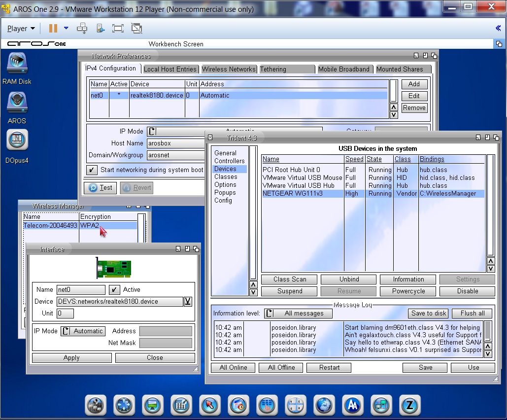Open the font 'AA' dock icon
This screenshot has width=507, height=420.
(x=352, y=405)
